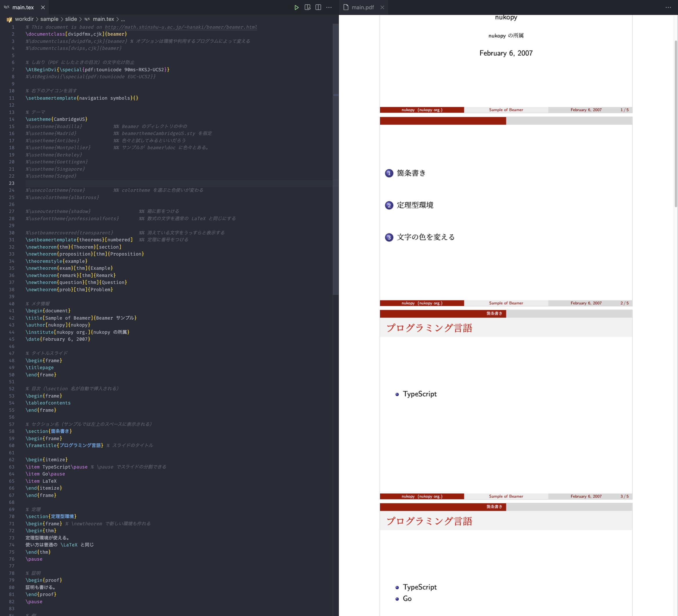
Task: Switch to the main.pdf tab
Action: (x=362, y=8)
